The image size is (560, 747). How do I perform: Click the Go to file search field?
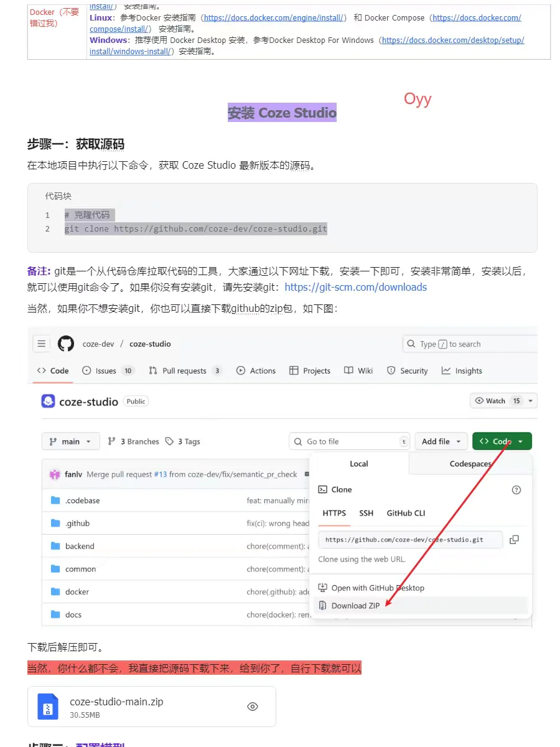pyautogui.click(x=348, y=441)
